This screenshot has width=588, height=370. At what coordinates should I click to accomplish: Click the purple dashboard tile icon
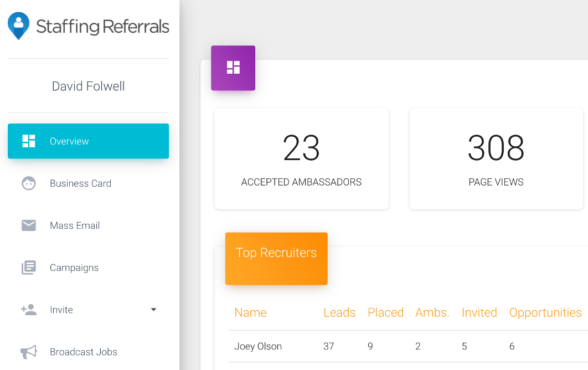[x=233, y=68]
